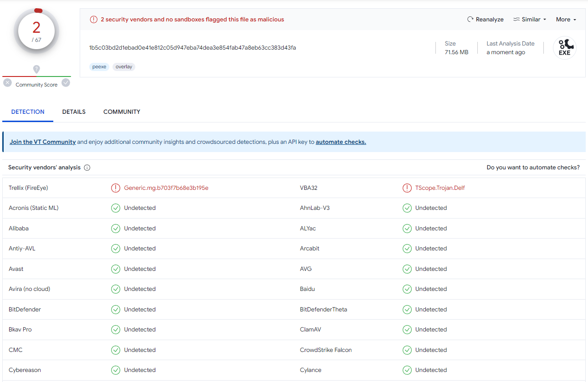This screenshot has height=382, width=588.
Task: Click TScope.Trojan.Delf detection name
Action: pyautogui.click(x=440, y=188)
